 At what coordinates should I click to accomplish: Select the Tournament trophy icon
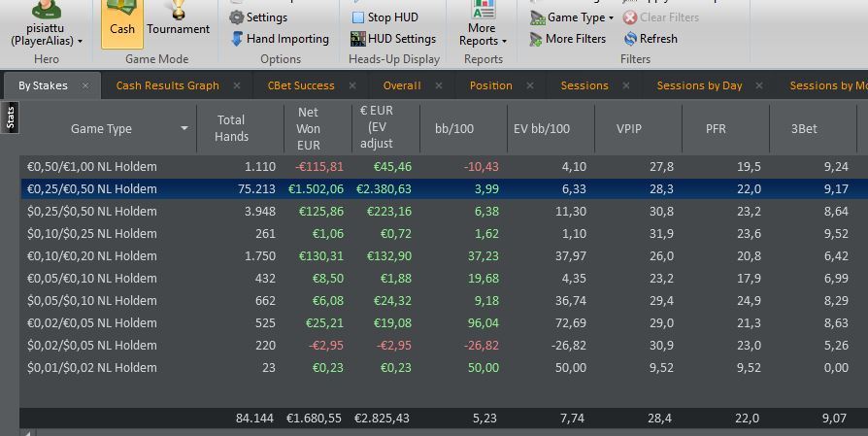(x=178, y=10)
